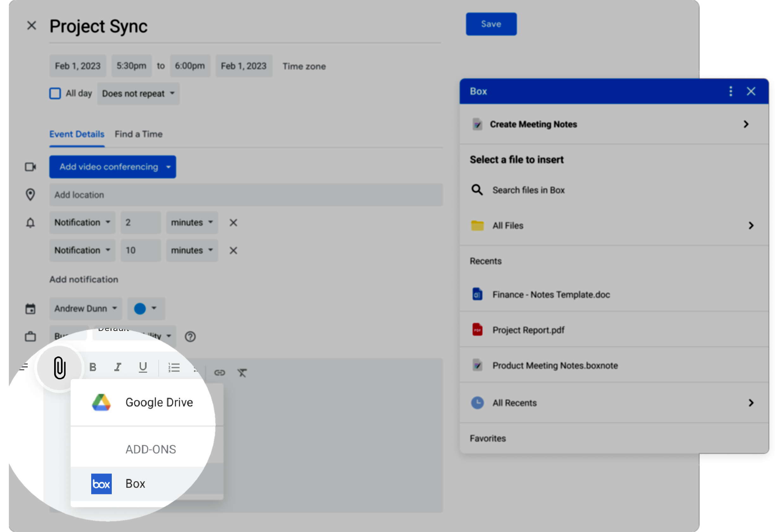
Task: Open Create Meeting Notes in Box panel
Action: 533,124
